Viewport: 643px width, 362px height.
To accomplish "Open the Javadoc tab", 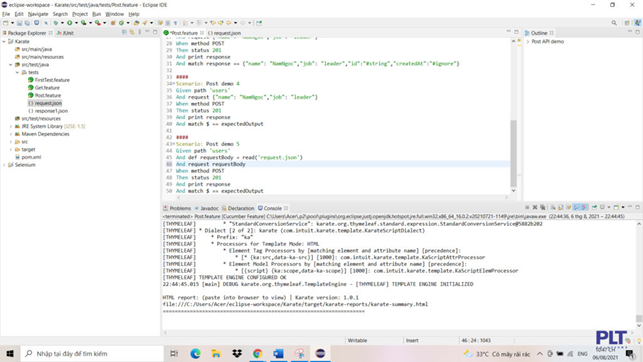I will pyautogui.click(x=206, y=208).
